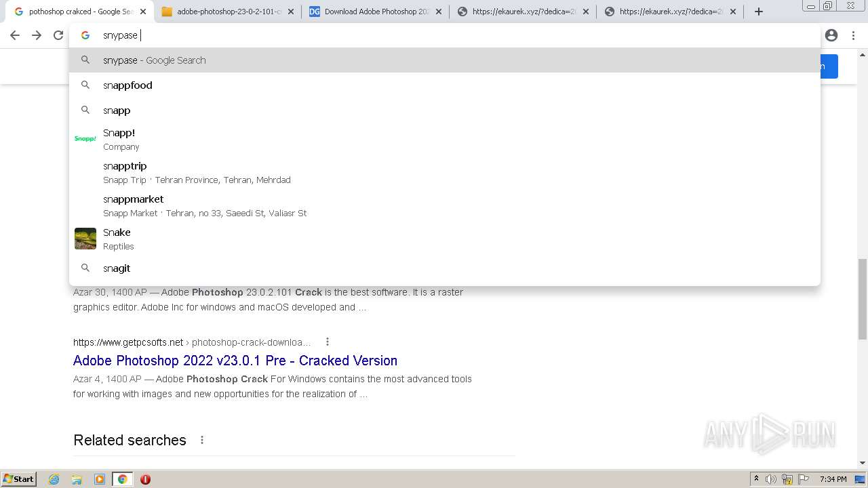
Task: Click the scrollbar down arrow
Action: [863, 463]
